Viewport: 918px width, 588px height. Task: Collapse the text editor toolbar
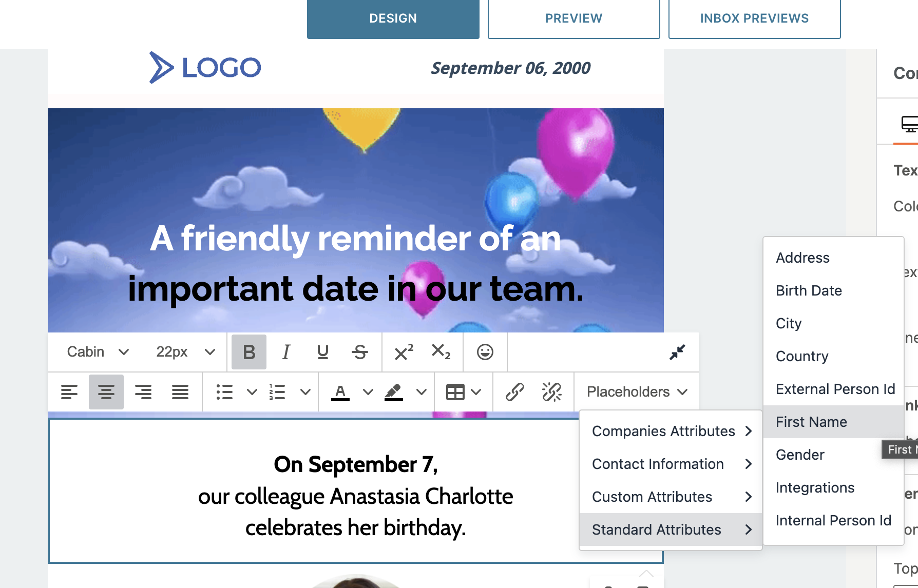pos(677,352)
